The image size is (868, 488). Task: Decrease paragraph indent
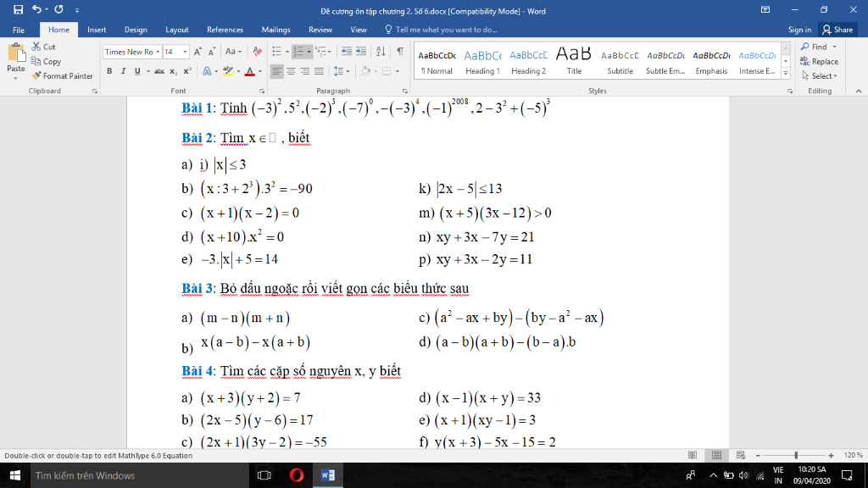(x=347, y=52)
